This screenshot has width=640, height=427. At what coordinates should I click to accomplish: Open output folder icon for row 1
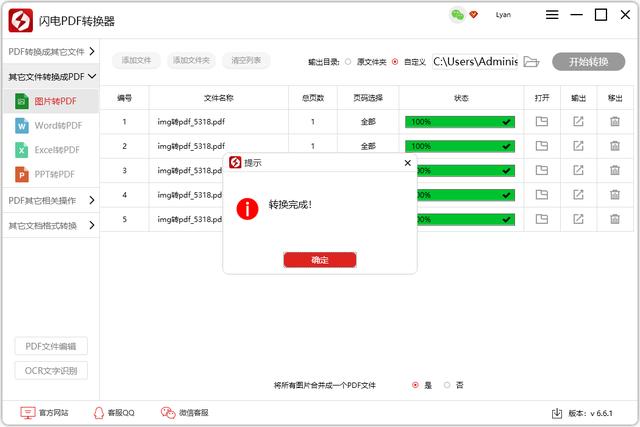(578, 121)
